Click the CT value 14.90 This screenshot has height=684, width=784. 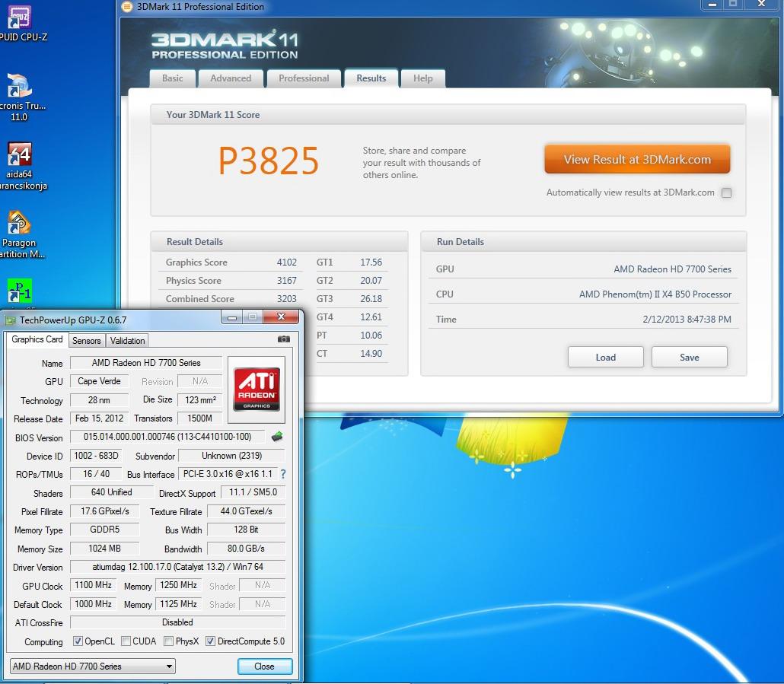click(371, 354)
